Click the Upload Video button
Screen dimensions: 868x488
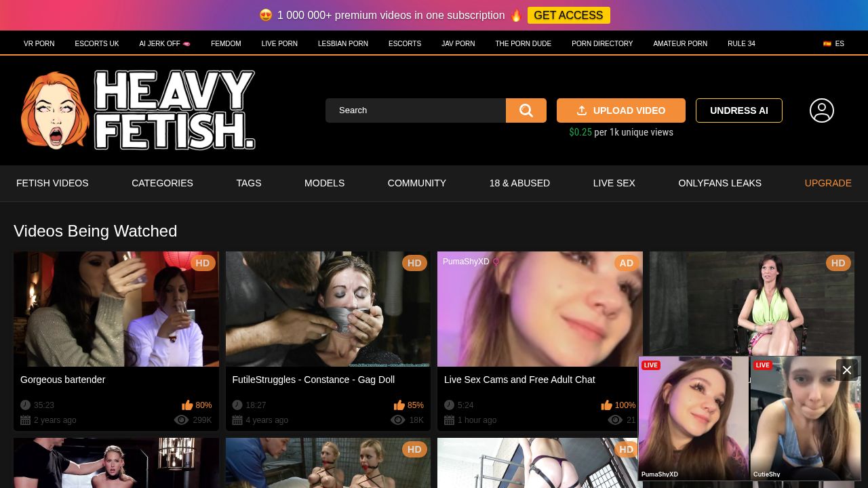(x=620, y=110)
